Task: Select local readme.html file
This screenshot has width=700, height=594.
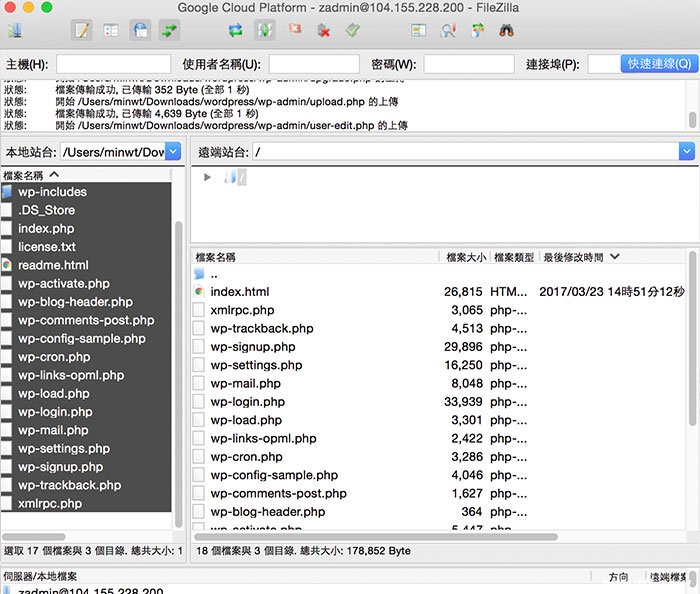Action: tap(86, 265)
